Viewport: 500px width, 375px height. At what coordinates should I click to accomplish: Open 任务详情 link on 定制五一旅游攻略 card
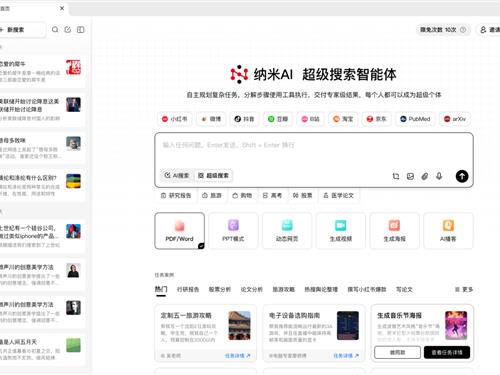[x=238, y=356]
